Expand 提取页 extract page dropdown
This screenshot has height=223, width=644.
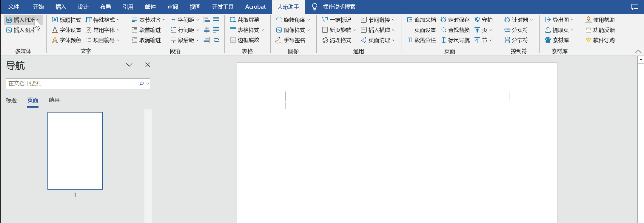(572, 30)
